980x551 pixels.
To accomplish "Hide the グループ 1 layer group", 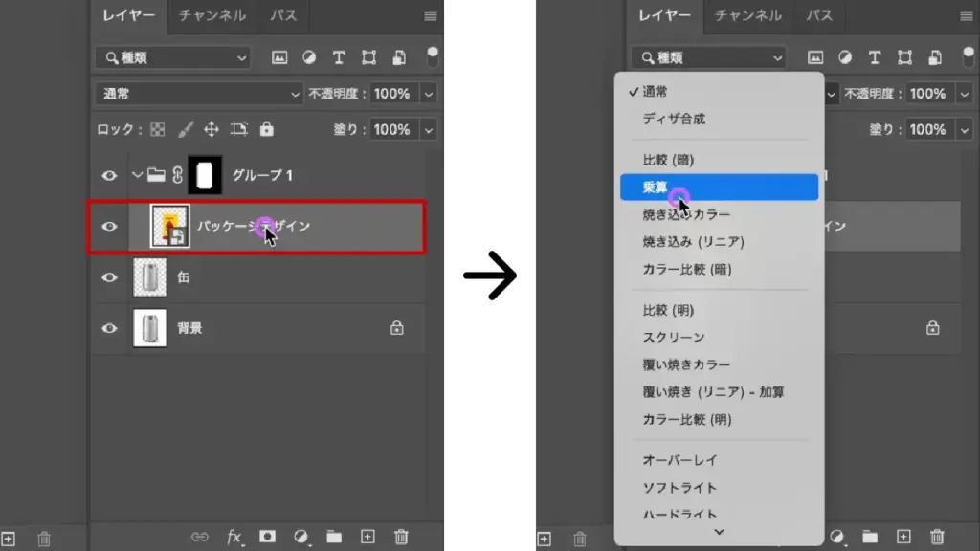I will pos(110,175).
